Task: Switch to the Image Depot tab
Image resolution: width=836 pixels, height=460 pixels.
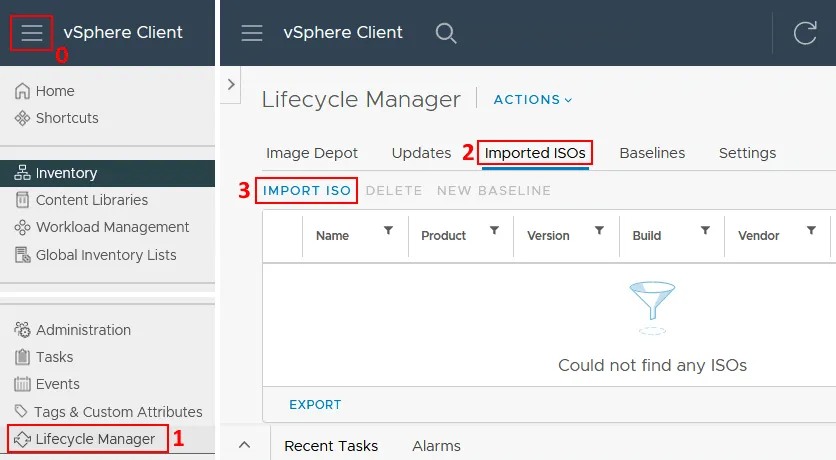Action: (312, 153)
